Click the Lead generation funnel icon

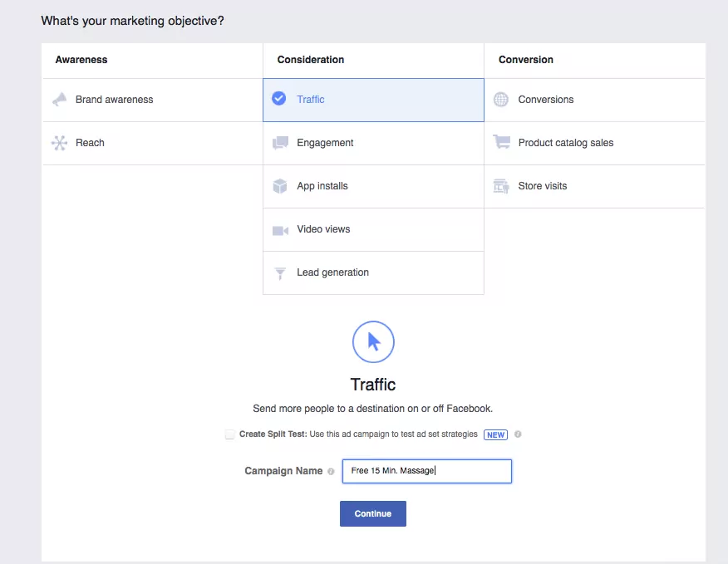click(280, 273)
